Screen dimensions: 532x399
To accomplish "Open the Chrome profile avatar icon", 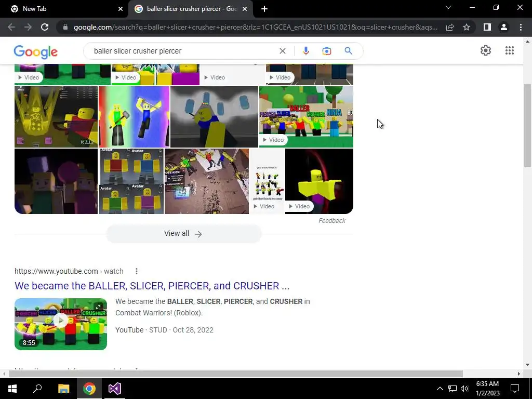I will 504,27.
